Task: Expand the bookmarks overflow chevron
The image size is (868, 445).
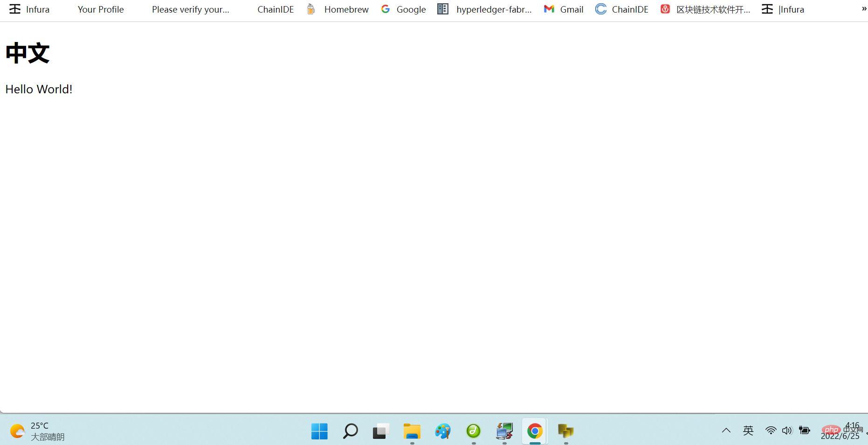Action: [864, 9]
